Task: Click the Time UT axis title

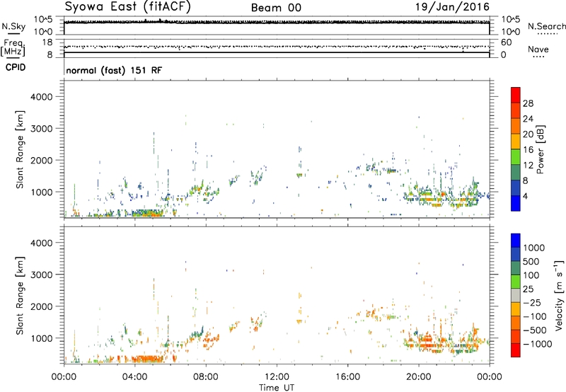Action: (x=277, y=387)
